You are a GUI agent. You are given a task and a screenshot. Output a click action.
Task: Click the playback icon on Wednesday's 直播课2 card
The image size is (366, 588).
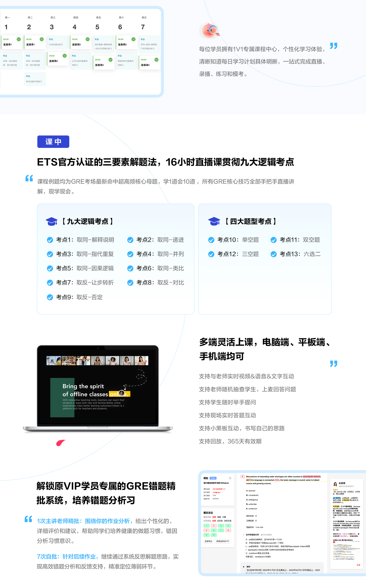tap(64, 56)
